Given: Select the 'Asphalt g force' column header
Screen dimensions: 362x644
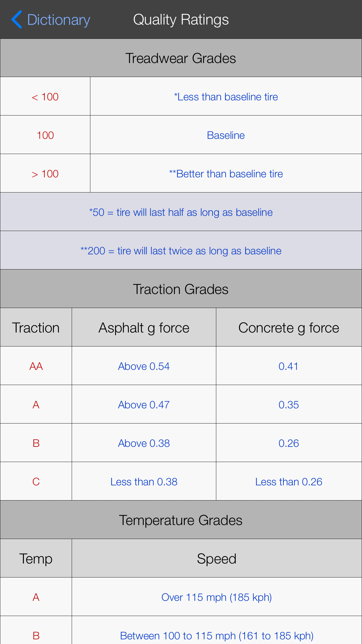Looking at the screenshot, I should tap(144, 327).
